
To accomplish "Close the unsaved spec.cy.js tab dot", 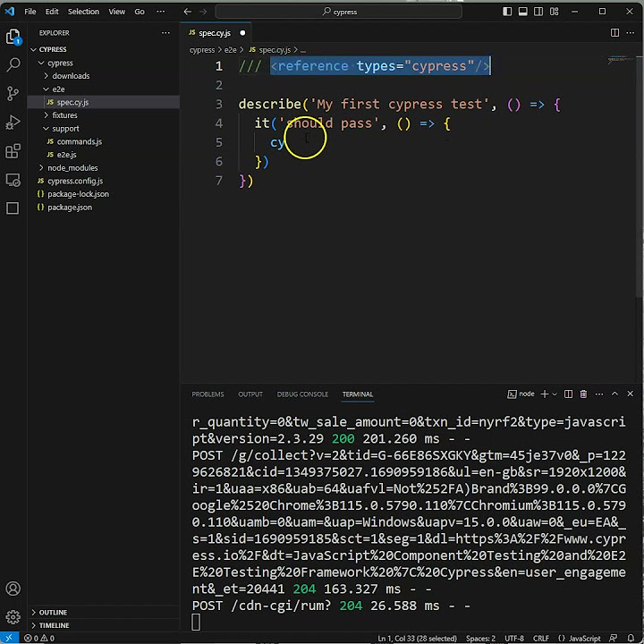I will click(x=242, y=33).
